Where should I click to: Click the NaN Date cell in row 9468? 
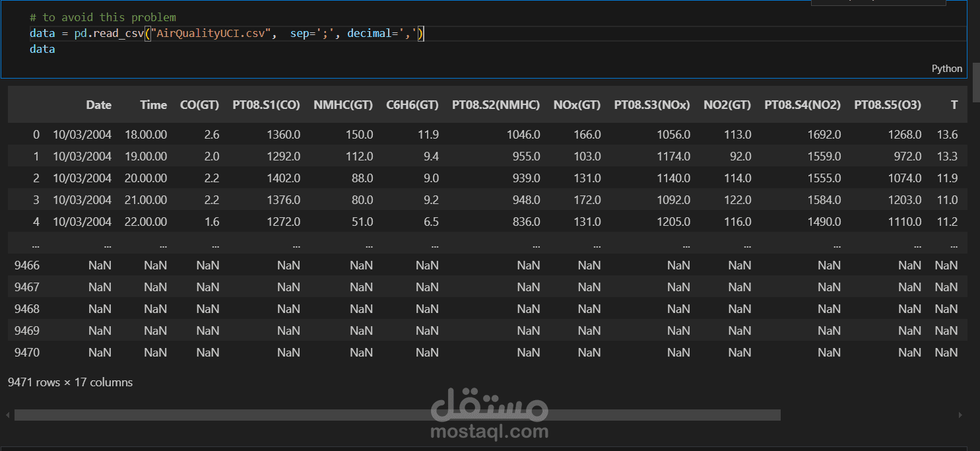pyautogui.click(x=100, y=309)
